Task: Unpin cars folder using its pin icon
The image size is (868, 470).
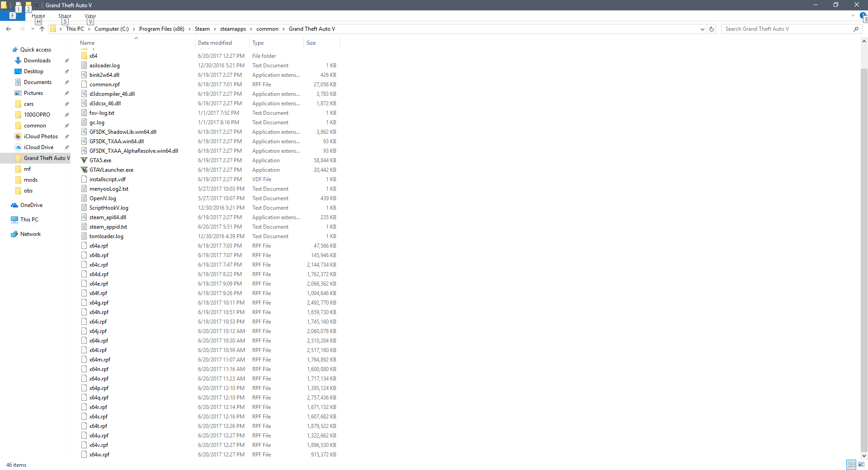Action: click(67, 104)
